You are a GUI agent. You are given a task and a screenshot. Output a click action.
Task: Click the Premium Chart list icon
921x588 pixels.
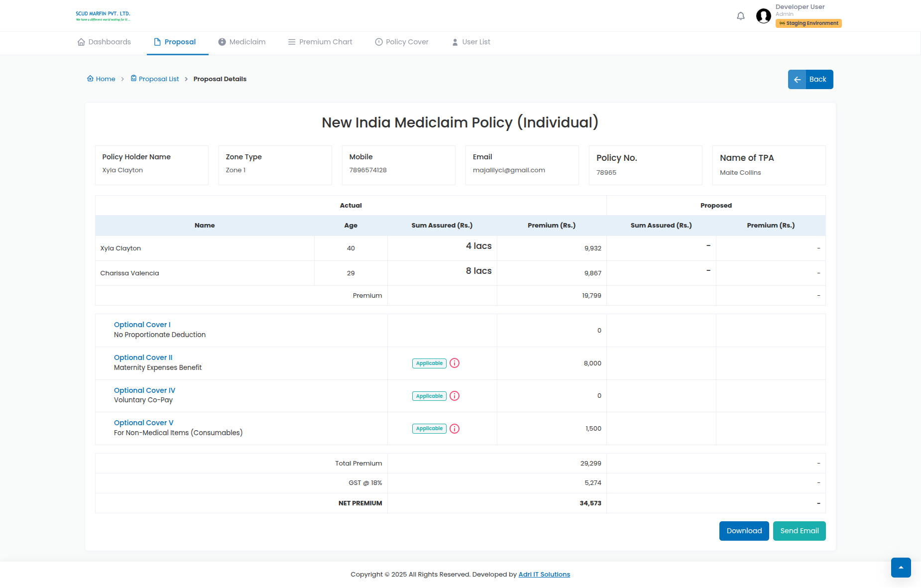pyautogui.click(x=292, y=42)
